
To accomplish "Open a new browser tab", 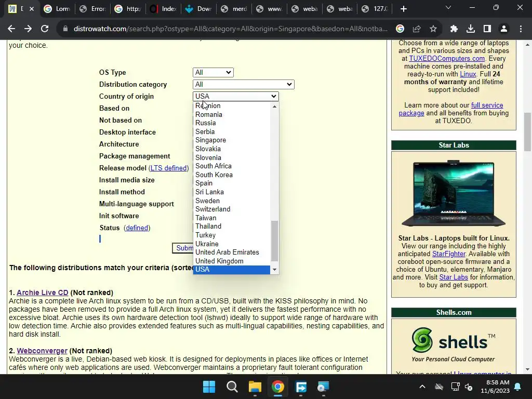I will 403,9.
